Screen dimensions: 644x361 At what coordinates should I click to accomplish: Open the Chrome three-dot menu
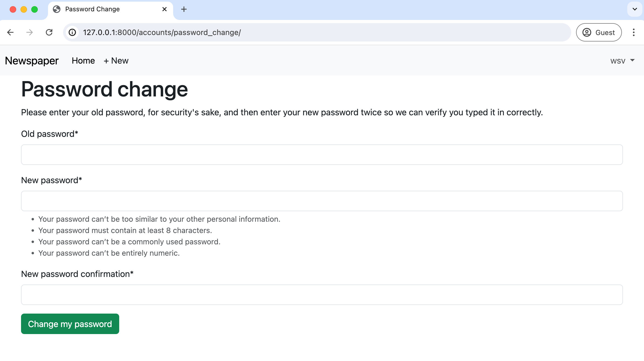pyautogui.click(x=634, y=32)
